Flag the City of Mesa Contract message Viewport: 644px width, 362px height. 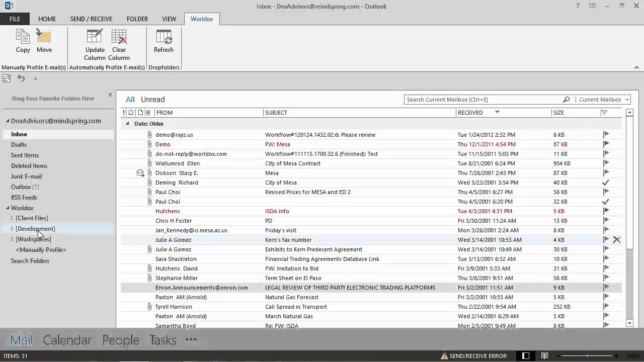click(x=606, y=163)
